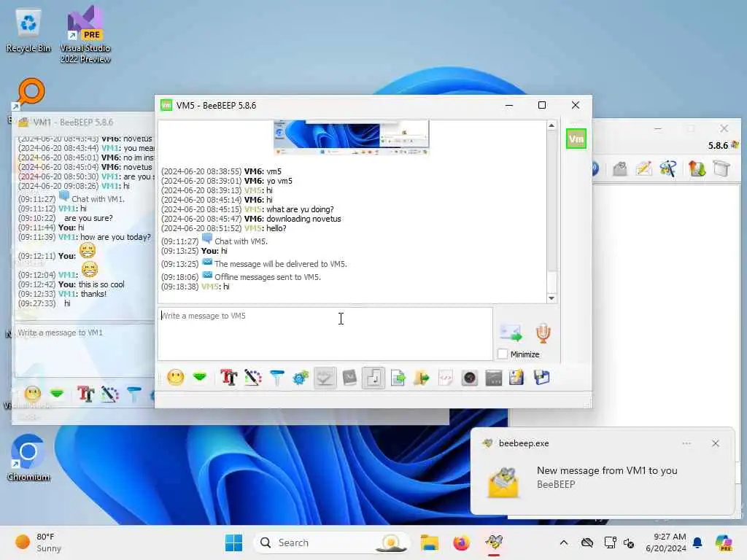Click the send message arrow button

tap(511, 332)
